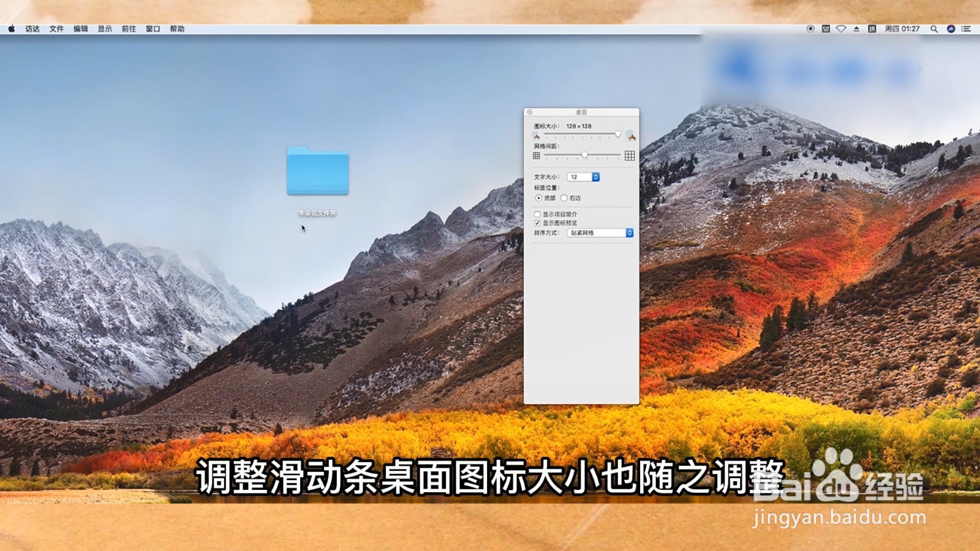Activate Siri from the menu bar
980x551 pixels.
coord(951,29)
